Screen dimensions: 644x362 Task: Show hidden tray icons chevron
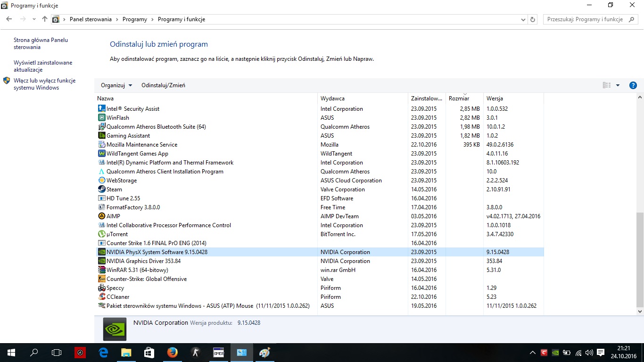pos(533,352)
